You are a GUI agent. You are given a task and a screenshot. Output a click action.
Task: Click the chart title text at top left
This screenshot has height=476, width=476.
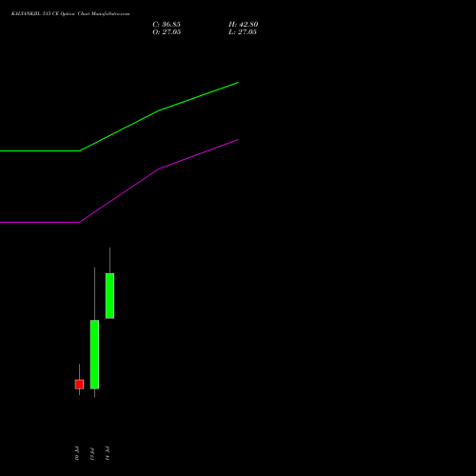70,14
